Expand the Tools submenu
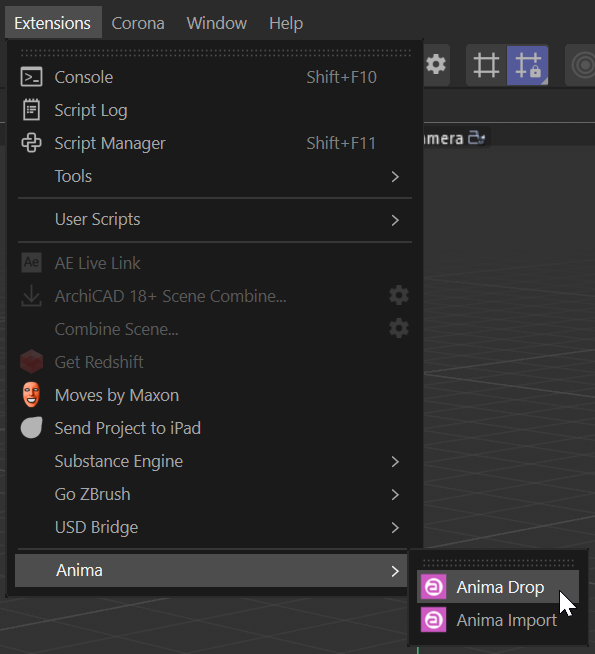The width and height of the screenshot is (595, 654). [215, 176]
